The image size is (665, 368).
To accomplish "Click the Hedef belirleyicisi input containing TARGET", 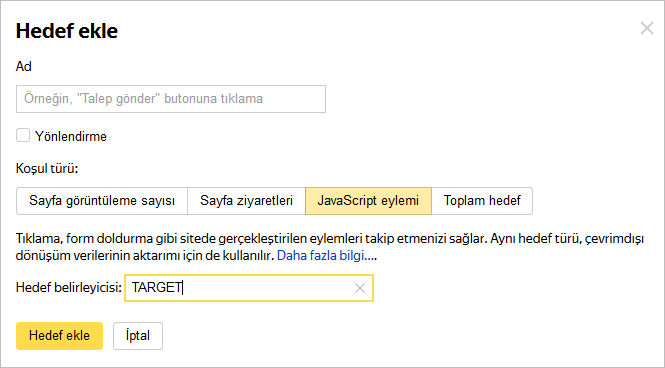I will tap(249, 288).
